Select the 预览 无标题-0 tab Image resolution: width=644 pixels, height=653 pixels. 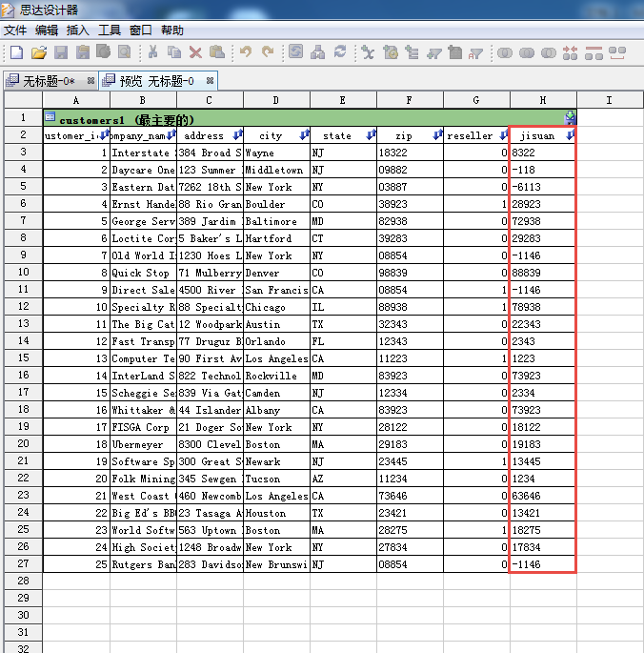tap(156, 81)
